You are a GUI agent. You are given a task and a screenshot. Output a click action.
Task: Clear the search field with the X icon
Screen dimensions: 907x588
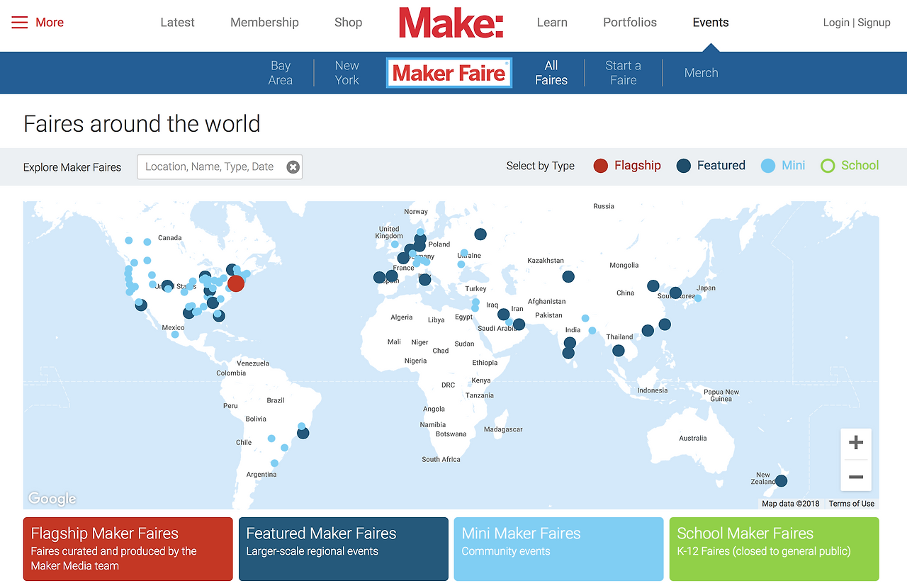(x=293, y=167)
